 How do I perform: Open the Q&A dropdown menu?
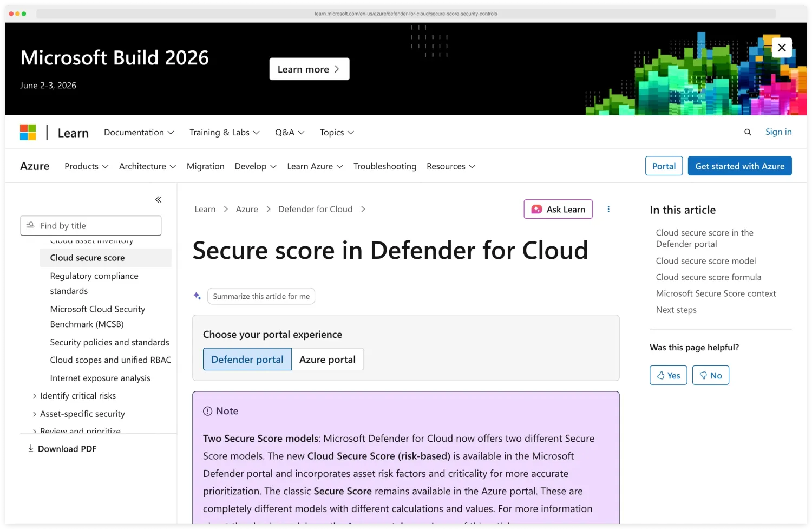tap(290, 133)
